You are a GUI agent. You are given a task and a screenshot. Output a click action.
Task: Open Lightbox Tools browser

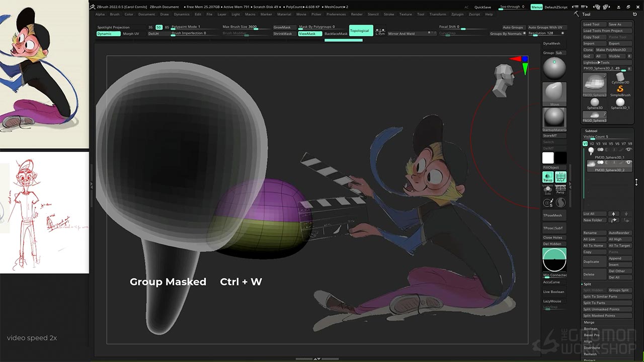point(597,62)
